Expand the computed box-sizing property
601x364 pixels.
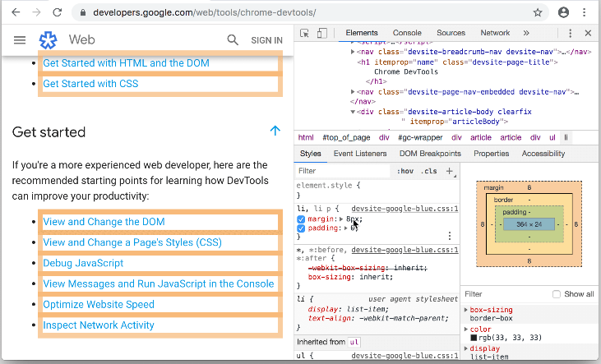tap(465, 310)
